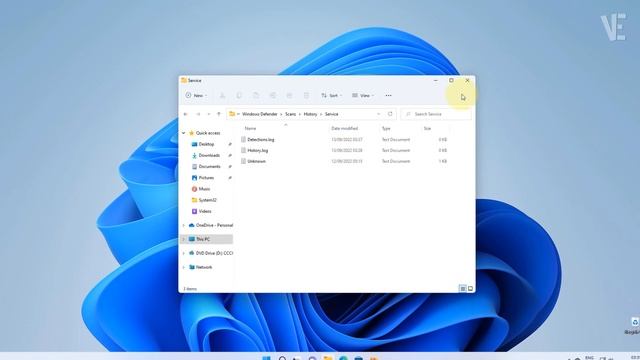Click the Search Service field
Screen dimensions: 640x360
(x=436, y=114)
